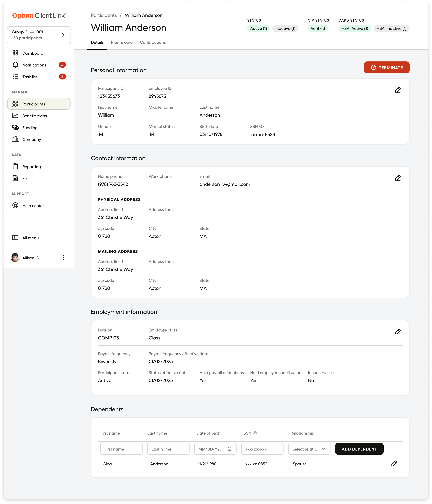Reveal participant SSN with eye icon
Viewport: 432px width, 504px height.
point(261,126)
